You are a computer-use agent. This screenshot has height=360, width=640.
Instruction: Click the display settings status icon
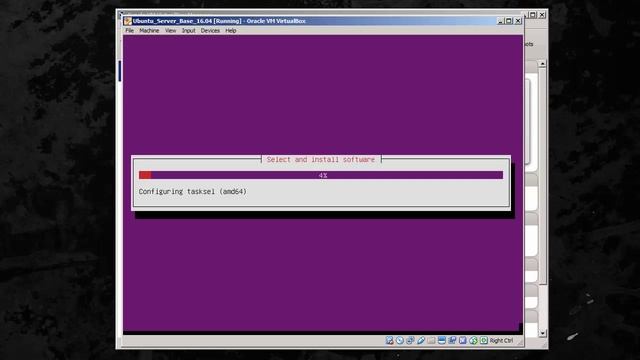click(x=442, y=340)
